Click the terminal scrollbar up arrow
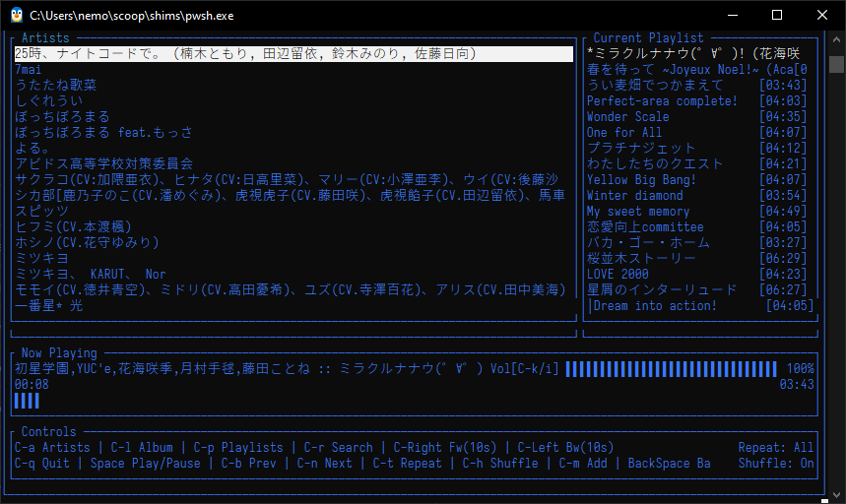 836,39
